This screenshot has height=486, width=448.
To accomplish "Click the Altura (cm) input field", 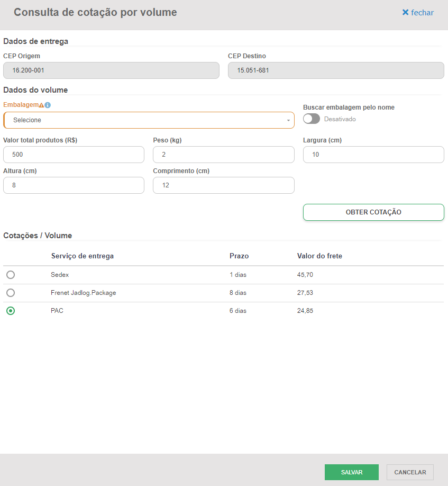I will click(74, 185).
